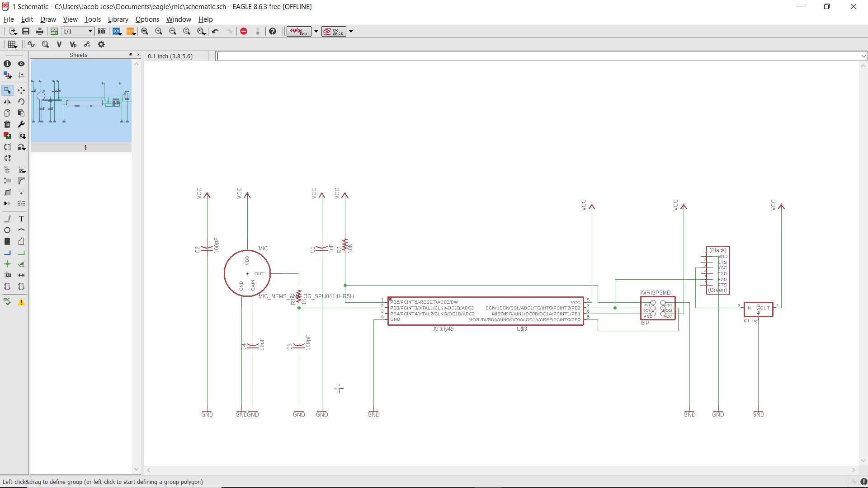
Task: Select the Junction green dot tool
Action: 7,264
